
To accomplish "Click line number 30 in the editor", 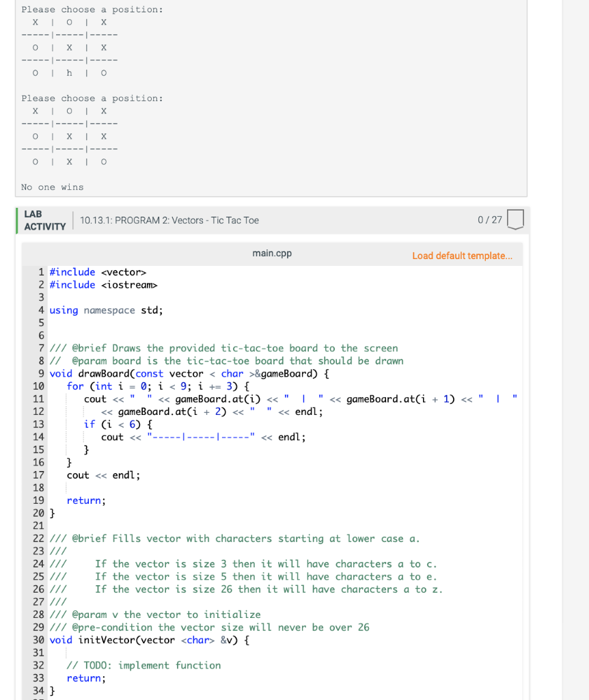I will (x=38, y=640).
